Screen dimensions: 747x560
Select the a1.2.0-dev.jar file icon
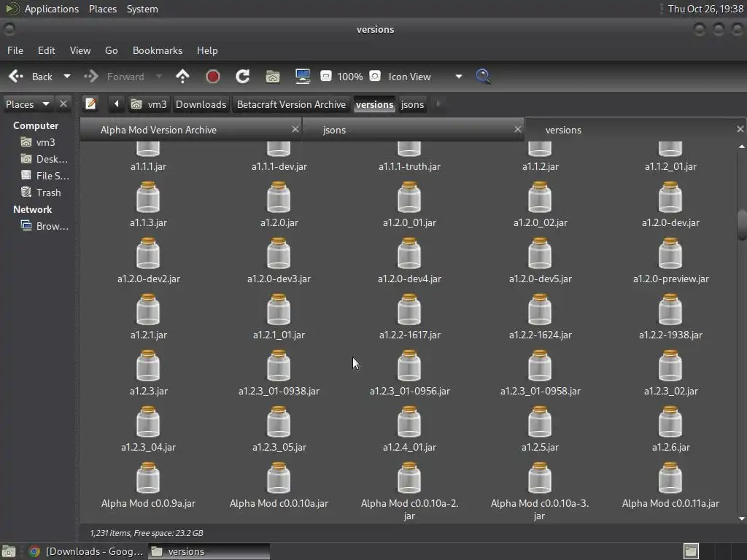tap(670, 197)
